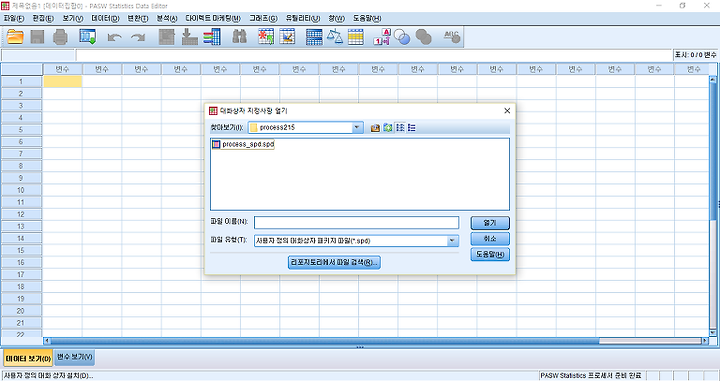Select row header 5 in data grid
Screen dimensions: 720x381
tap(21, 129)
